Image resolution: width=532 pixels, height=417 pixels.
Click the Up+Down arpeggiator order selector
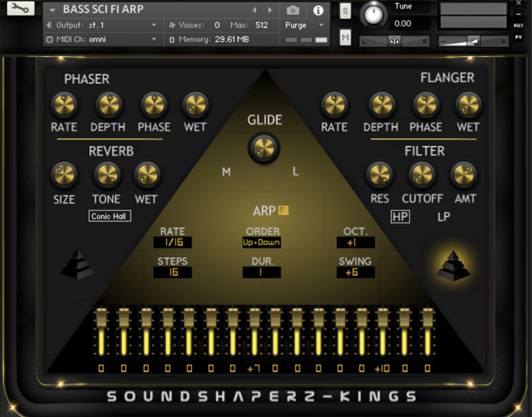tap(262, 242)
